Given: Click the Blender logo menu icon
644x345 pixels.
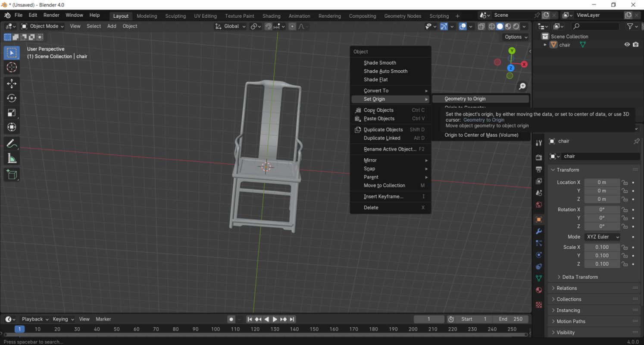Looking at the screenshot, I should tap(7, 15).
